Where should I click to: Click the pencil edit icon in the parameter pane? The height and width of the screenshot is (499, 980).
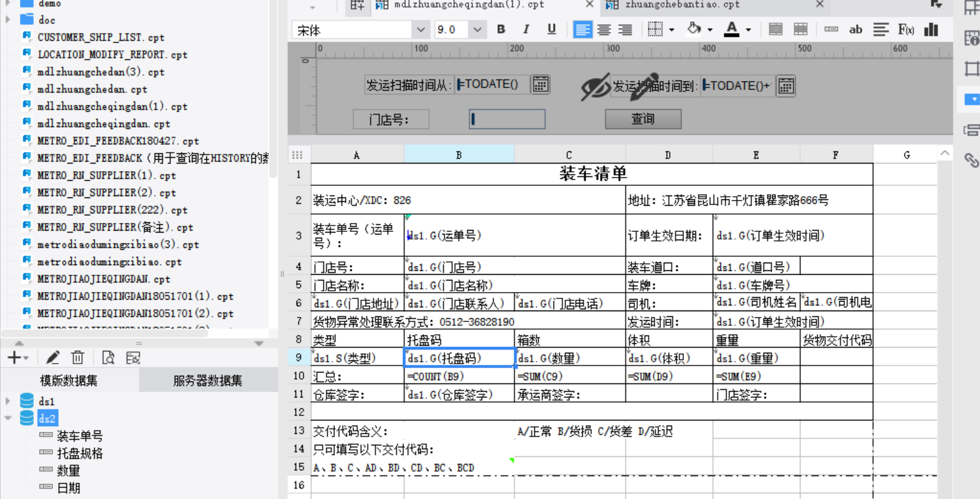[642, 86]
